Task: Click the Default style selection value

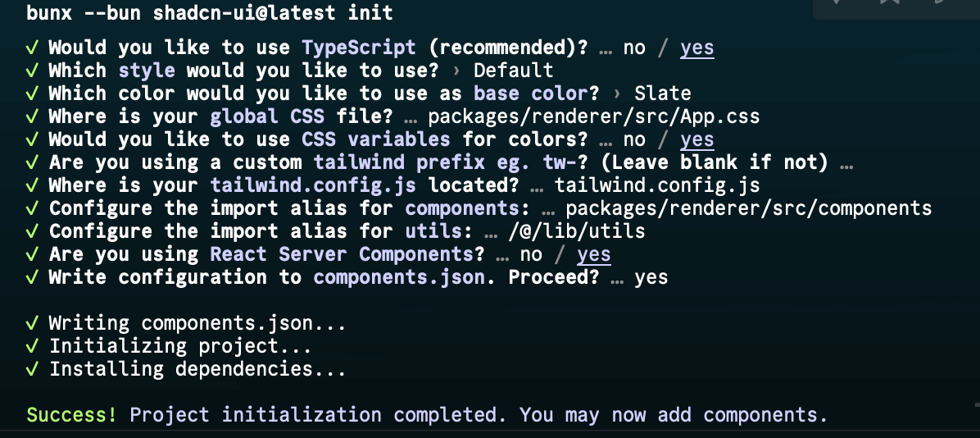Action: pos(513,71)
